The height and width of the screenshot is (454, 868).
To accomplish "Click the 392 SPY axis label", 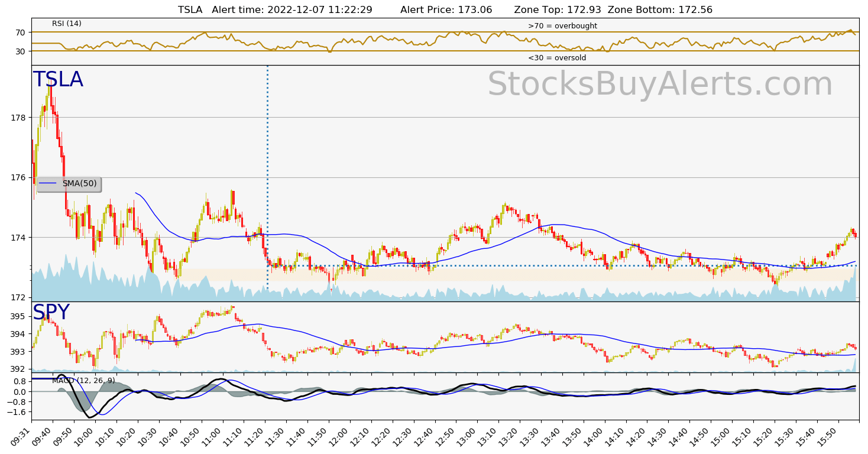I will [x=18, y=369].
